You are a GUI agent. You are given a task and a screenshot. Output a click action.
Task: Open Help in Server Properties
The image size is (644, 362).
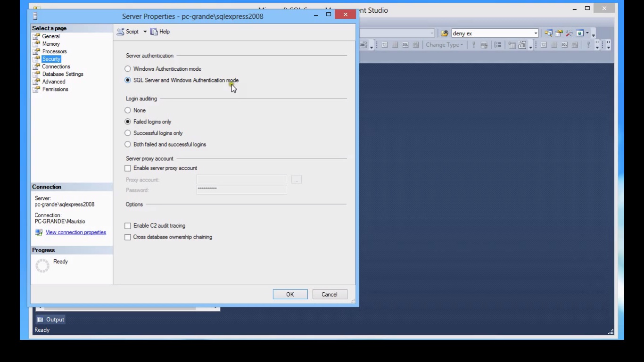[160, 32]
